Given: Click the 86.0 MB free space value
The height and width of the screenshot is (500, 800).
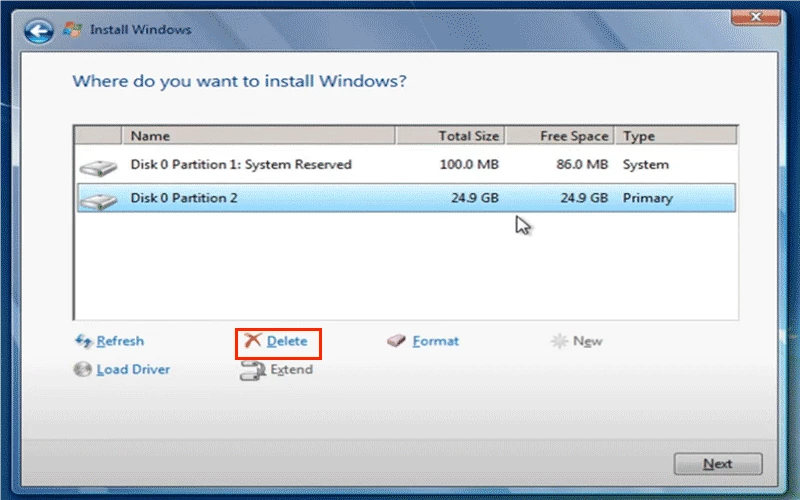Looking at the screenshot, I should tap(582, 164).
